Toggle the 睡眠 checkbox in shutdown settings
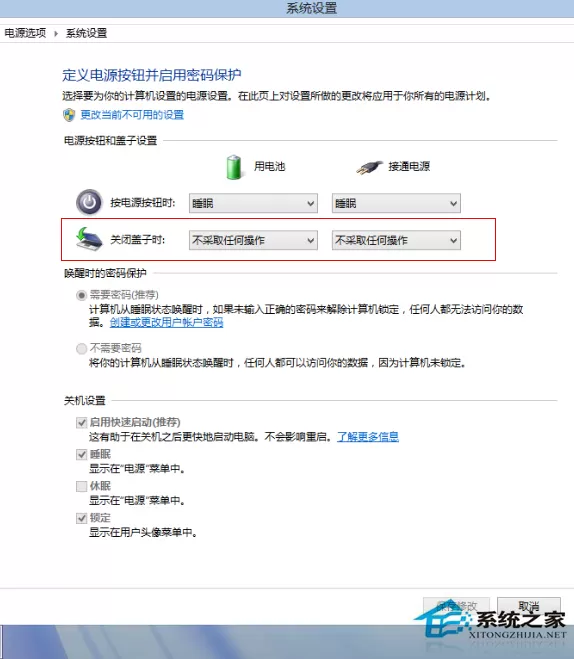The height and width of the screenshot is (659, 574). coord(82,454)
